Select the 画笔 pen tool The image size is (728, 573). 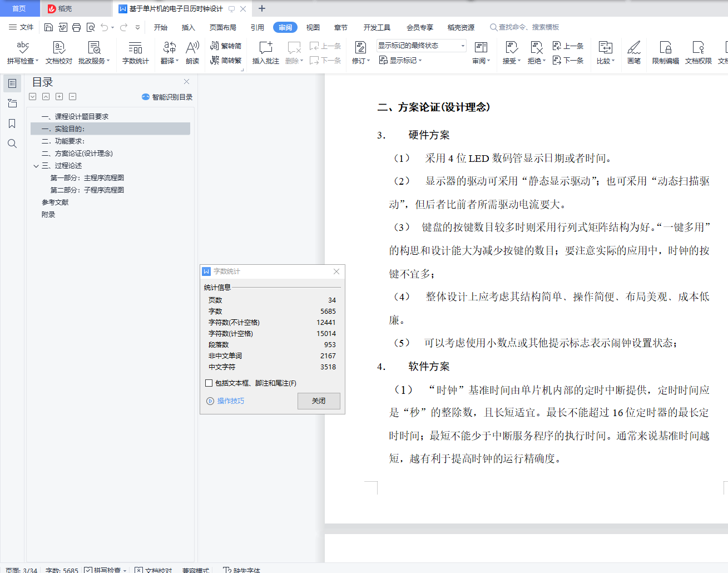tap(634, 53)
